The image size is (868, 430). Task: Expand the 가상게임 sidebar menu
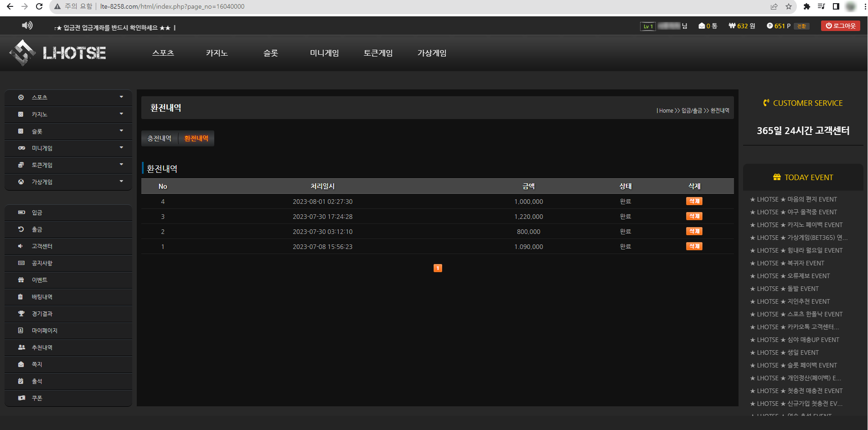(x=121, y=181)
